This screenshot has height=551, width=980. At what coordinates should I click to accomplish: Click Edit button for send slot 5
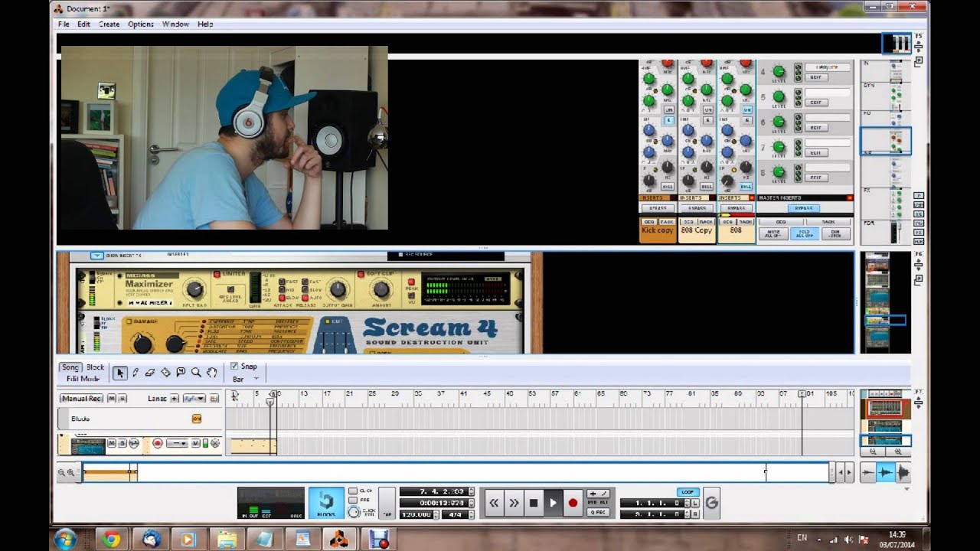tap(816, 103)
